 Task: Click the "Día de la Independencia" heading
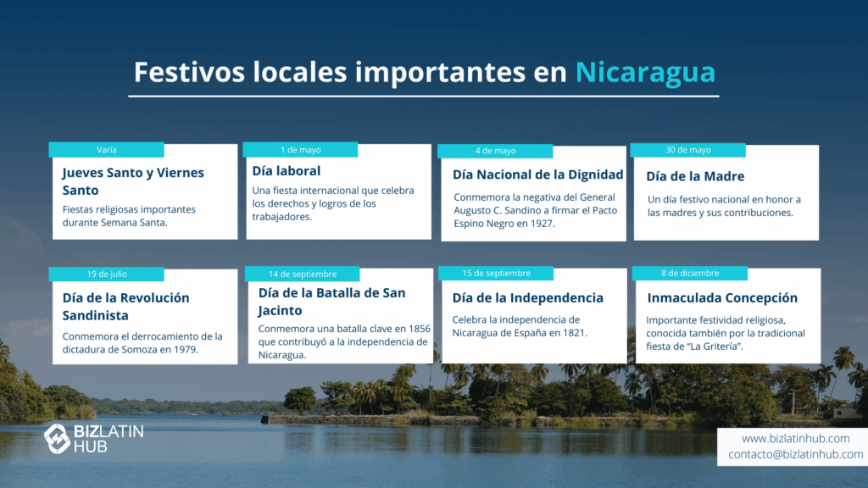tap(527, 298)
